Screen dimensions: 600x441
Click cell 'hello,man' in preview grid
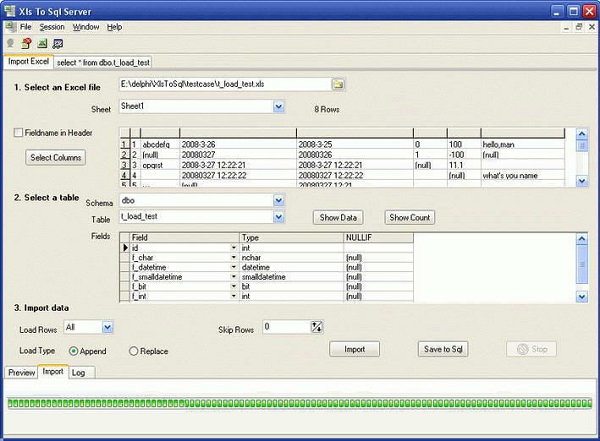coord(523,144)
